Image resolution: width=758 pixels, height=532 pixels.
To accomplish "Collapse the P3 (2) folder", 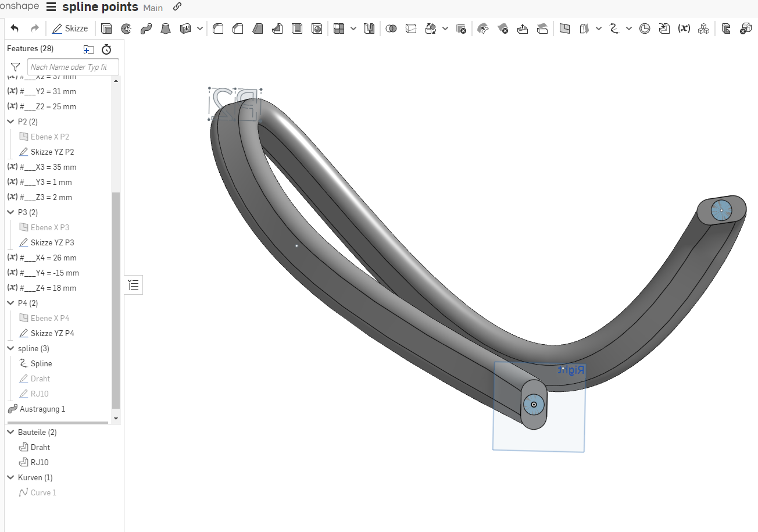I will (x=10, y=212).
